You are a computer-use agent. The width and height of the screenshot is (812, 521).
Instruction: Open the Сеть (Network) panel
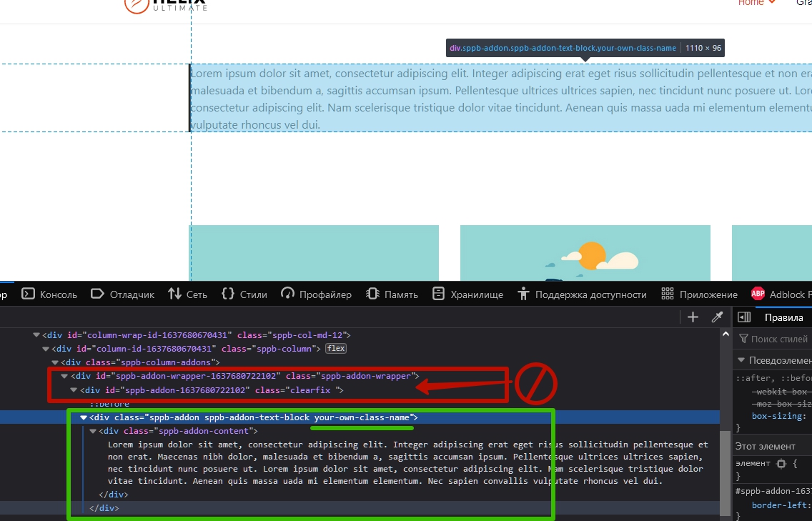[x=187, y=294]
